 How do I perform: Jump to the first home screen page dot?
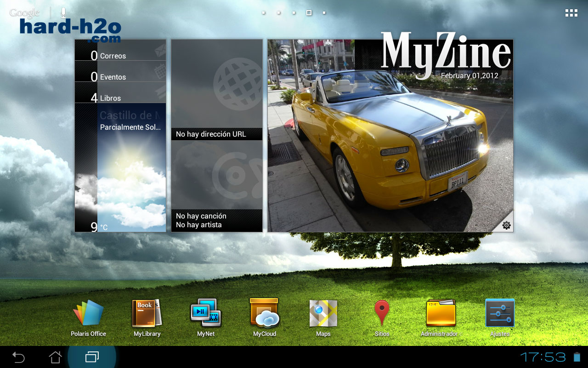(264, 13)
